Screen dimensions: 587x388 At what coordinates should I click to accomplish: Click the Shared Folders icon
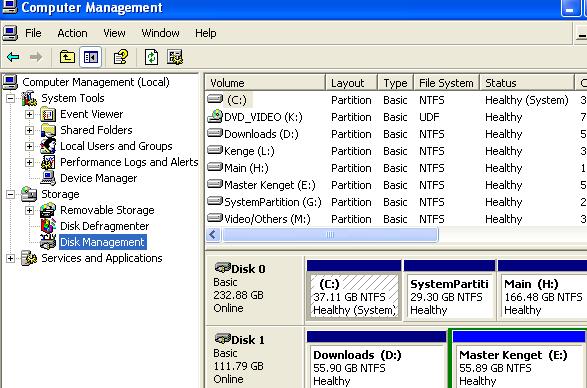click(48, 130)
